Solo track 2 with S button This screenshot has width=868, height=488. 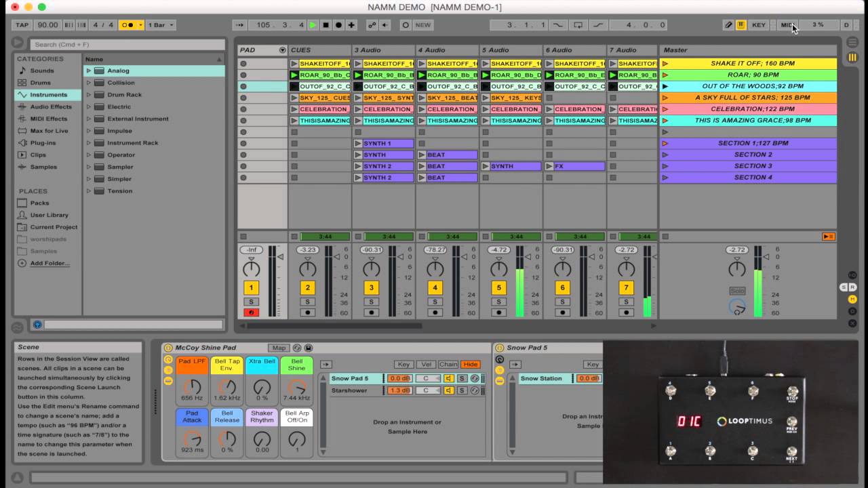[308, 302]
